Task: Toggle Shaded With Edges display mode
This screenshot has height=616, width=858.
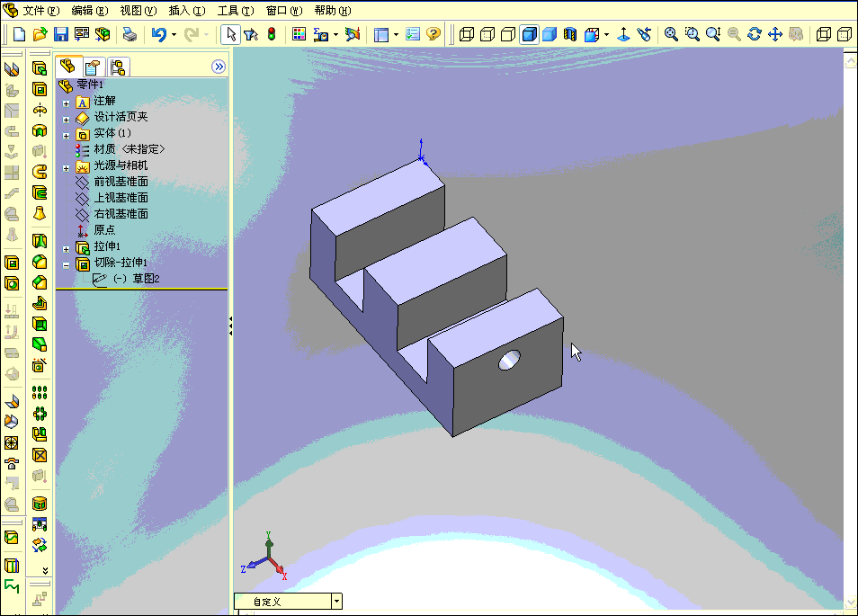Action: point(529,34)
